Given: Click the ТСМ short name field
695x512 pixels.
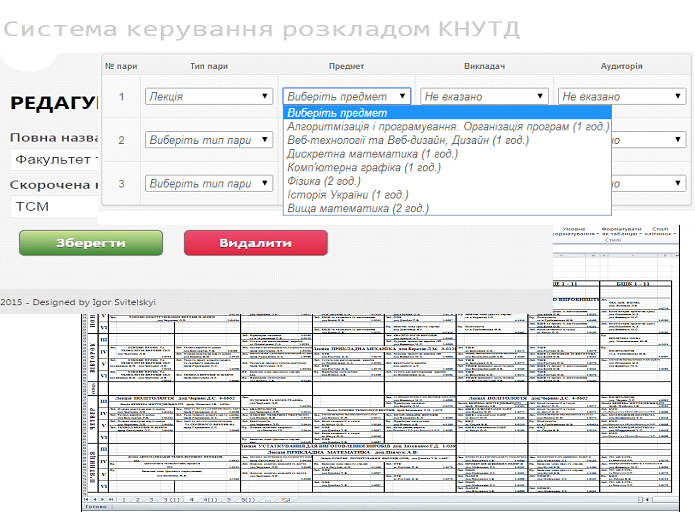Looking at the screenshot, I should pos(55,207).
